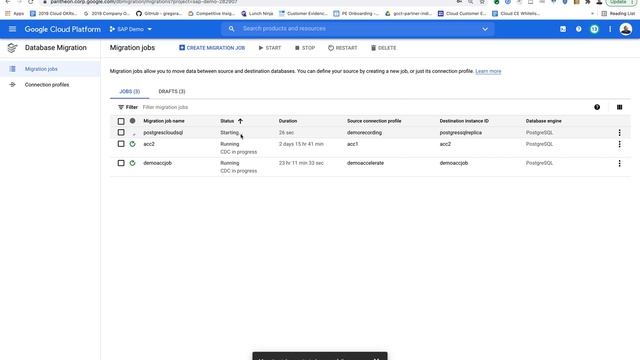This screenshot has height=360, width=640.
Task: Open the demoaccjob migration job name
Action: click(157, 163)
